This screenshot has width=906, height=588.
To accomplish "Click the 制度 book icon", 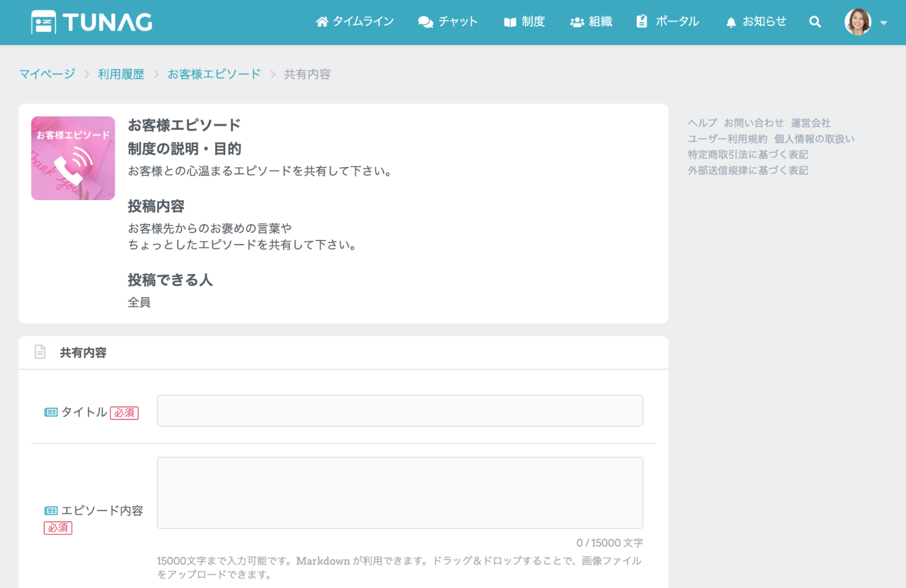I will [510, 22].
